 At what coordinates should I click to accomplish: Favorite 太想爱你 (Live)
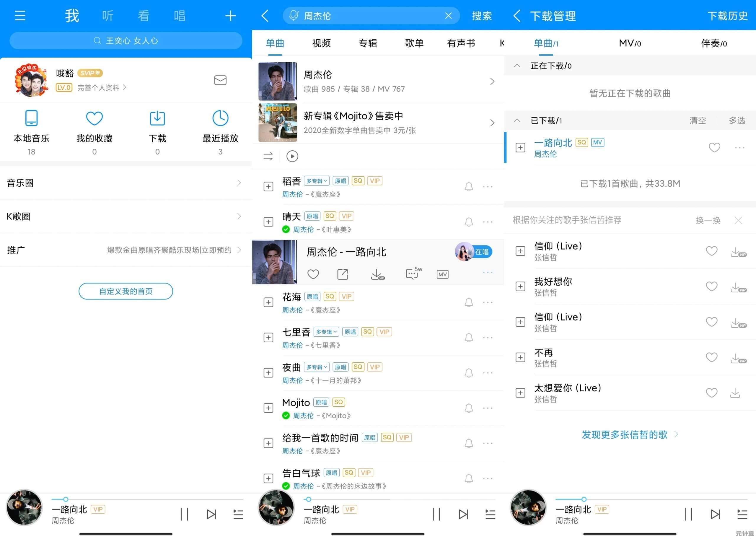click(711, 393)
